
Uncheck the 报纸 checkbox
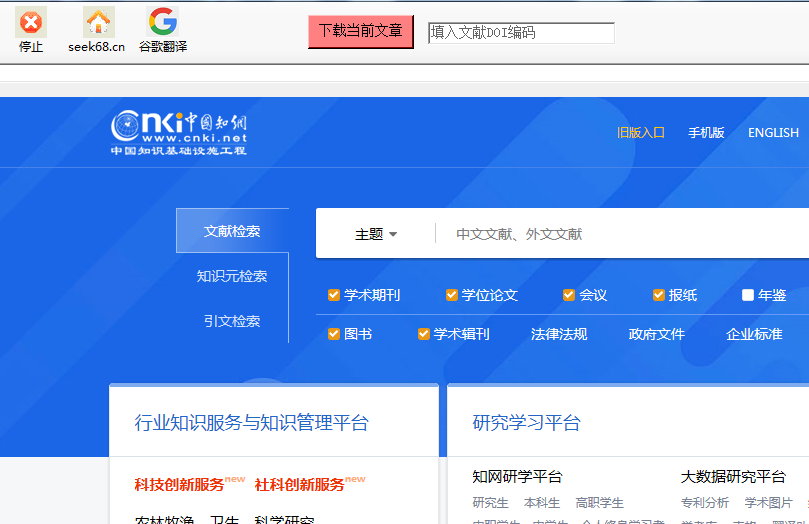pyautogui.click(x=658, y=295)
